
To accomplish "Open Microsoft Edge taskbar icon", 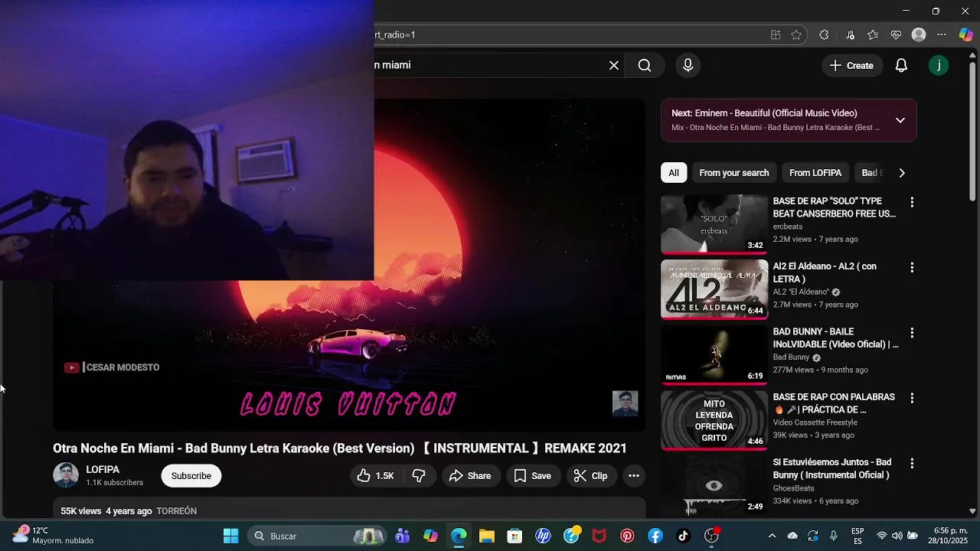I will coord(459,536).
